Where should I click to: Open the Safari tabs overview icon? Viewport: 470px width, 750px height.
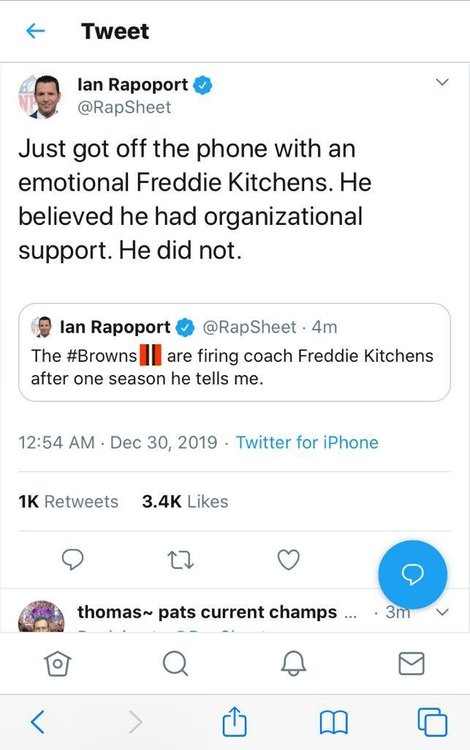point(432,722)
